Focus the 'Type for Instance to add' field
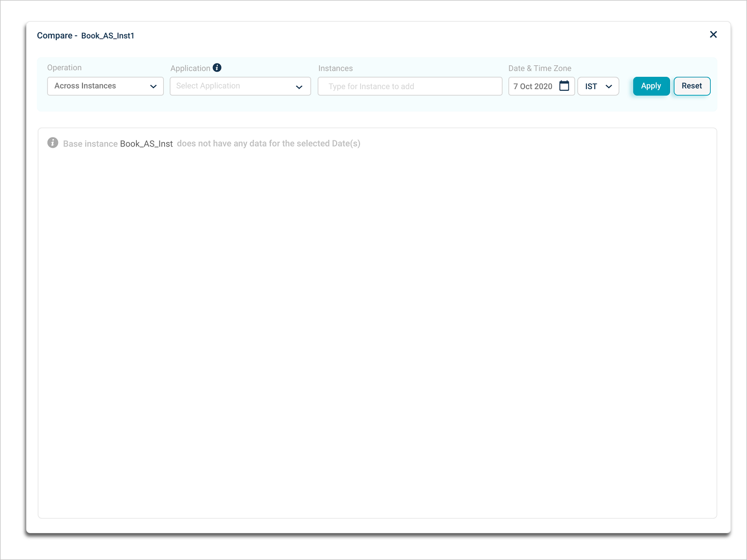The width and height of the screenshot is (747, 560). [x=410, y=86]
